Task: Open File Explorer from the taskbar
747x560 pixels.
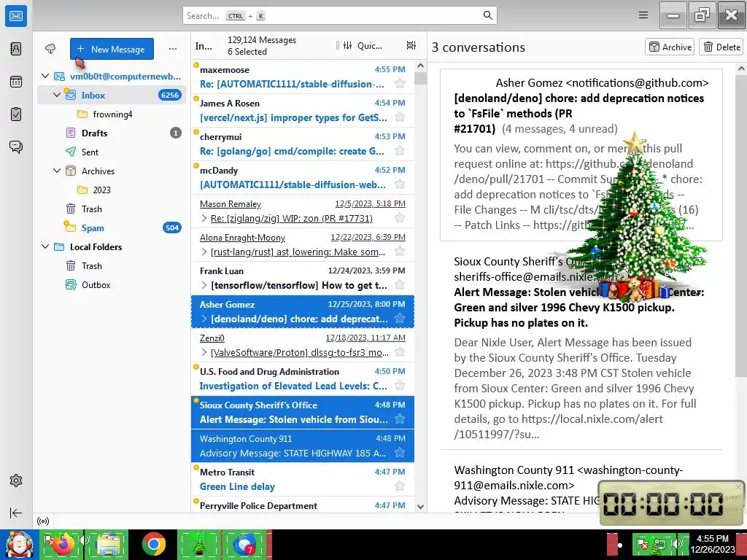Action: pyautogui.click(x=108, y=545)
